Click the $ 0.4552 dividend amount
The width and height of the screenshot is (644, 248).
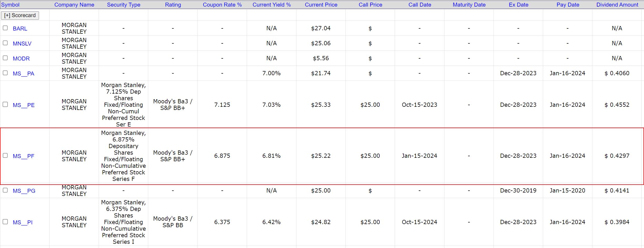point(617,105)
